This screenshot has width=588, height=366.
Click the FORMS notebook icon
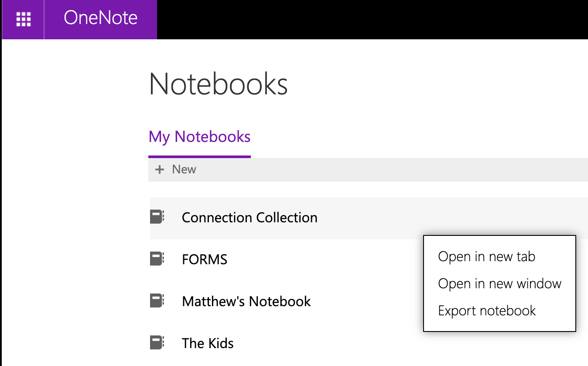click(x=157, y=259)
